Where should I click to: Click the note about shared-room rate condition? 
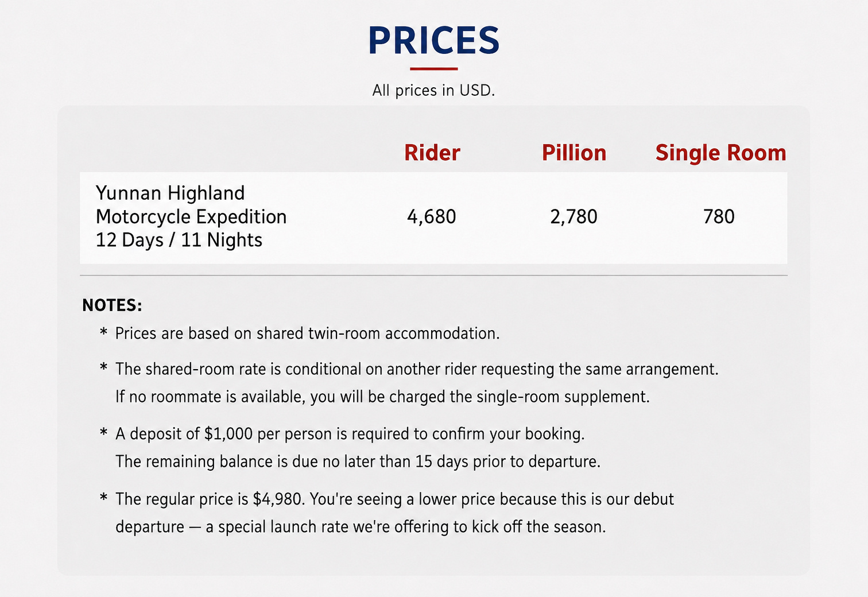point(417,369)
